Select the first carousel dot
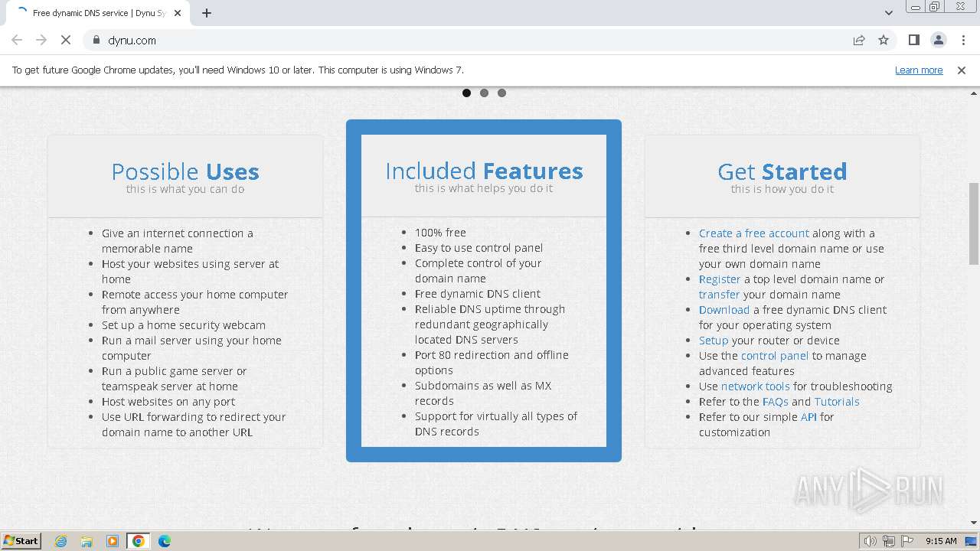Image resolution: width=980 pixels, height=551 pixels. pos(466,93)
